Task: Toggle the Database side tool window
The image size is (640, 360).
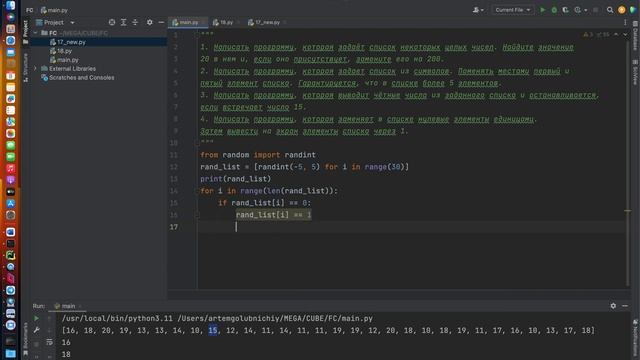Action: click(635, 37)
